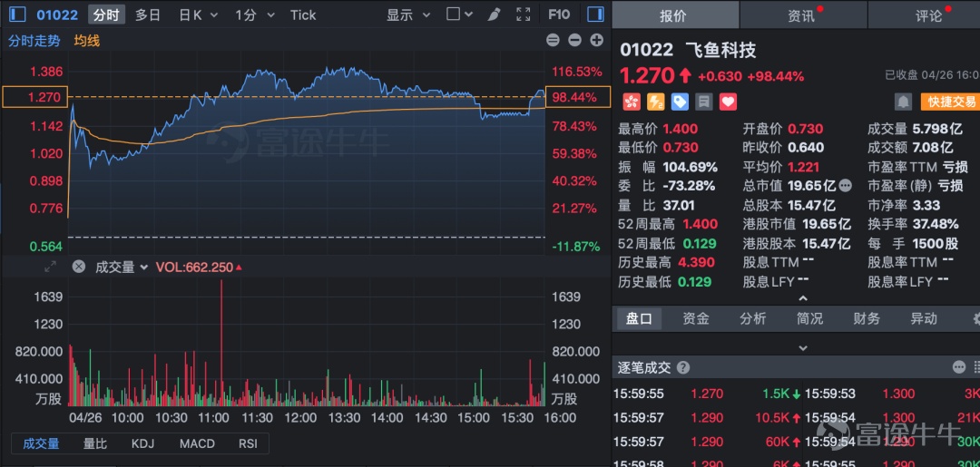Enter fullscreen chart mode

point(524,15)
